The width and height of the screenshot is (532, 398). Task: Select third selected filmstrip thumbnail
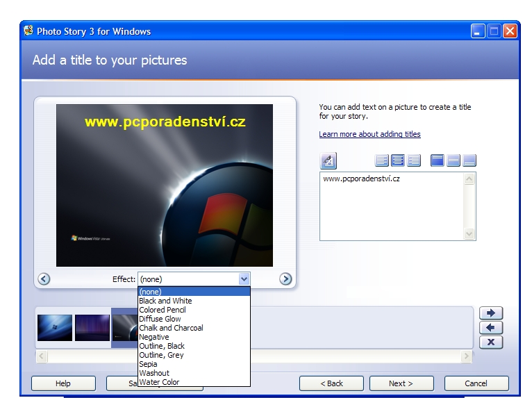[x=125, y=328]
